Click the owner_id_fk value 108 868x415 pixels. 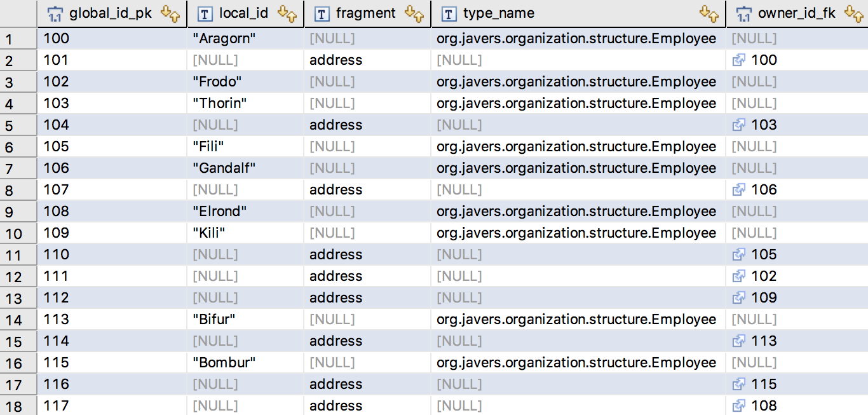pos(764,405)
